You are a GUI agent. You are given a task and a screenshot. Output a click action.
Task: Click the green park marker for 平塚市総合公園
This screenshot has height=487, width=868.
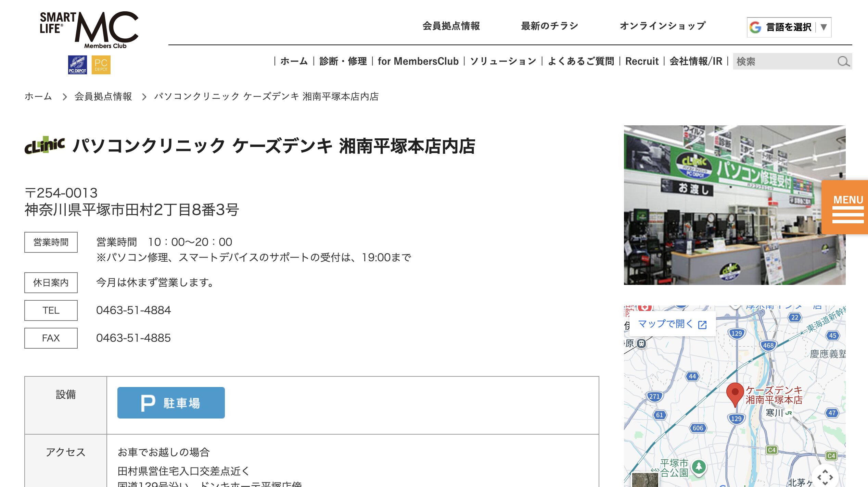point(699,467)
